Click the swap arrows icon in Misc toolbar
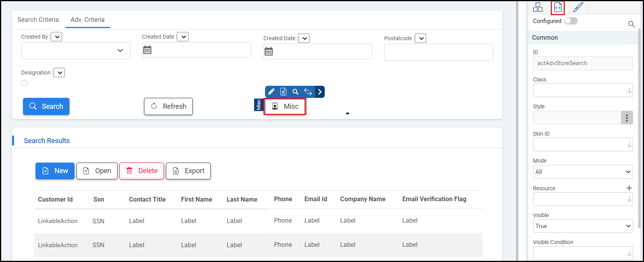644x262 pixels. point(308,92)
